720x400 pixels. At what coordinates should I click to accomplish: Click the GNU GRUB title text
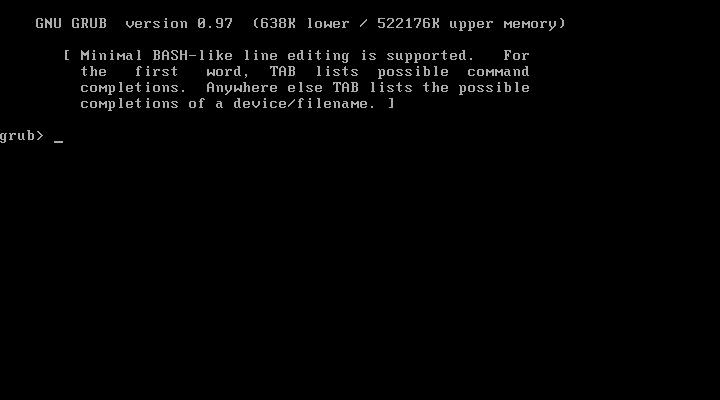[71, 23]
